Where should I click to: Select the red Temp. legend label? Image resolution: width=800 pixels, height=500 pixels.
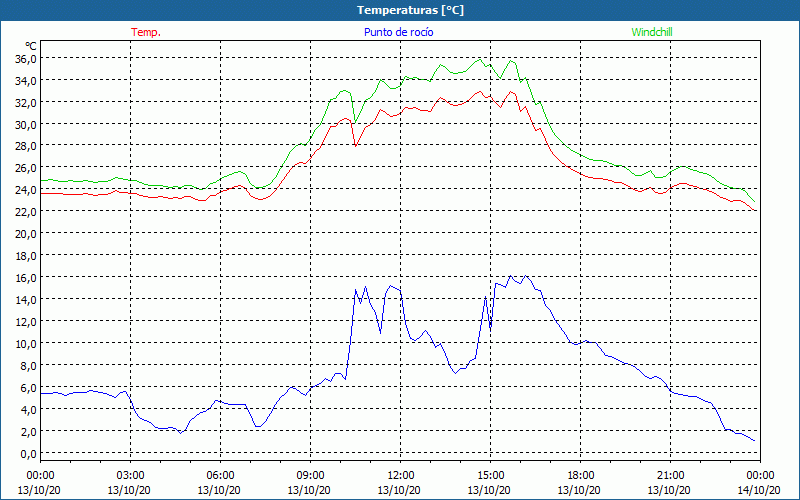tap(146, 32)
